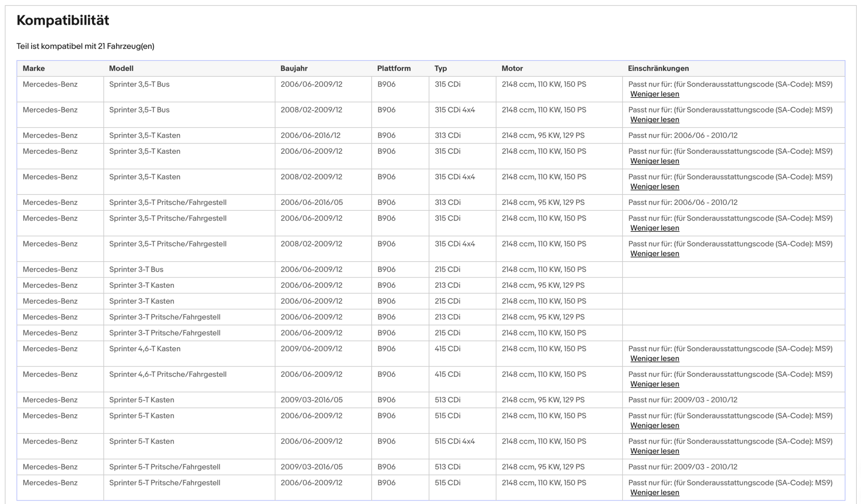Click Weniger lesen for 3,5-T Pritsche/Fahrgestell 315 CDi

(x=655, y=228)
